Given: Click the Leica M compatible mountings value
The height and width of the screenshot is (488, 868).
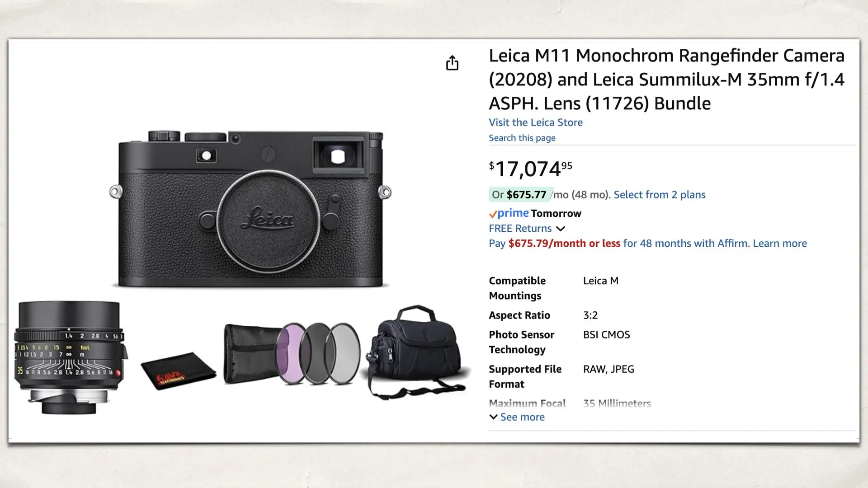Looking at the screenshot, I should pyautogui.click(x=600, y=281).
